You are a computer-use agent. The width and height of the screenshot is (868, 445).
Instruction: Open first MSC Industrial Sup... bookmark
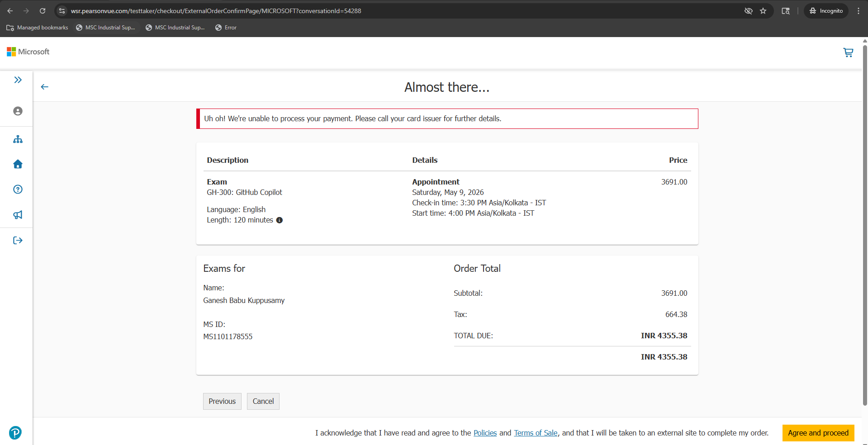coord(105,28)
